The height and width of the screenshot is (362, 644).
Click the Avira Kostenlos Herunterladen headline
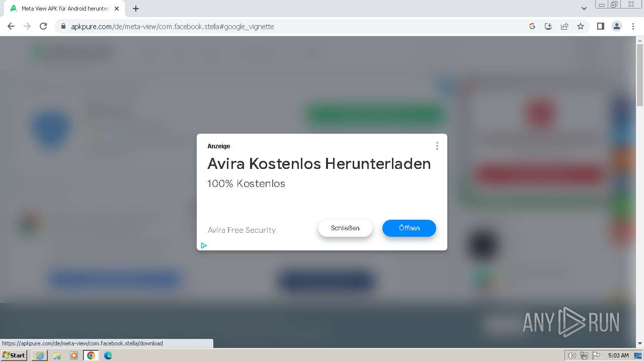(x=319, y=163)
